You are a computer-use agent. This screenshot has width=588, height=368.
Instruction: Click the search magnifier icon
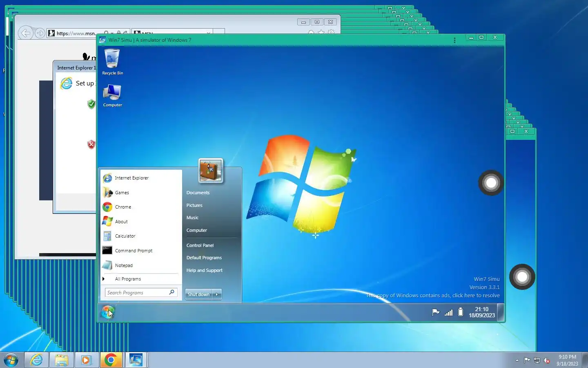pyautogui.click(x=172, y=292)
